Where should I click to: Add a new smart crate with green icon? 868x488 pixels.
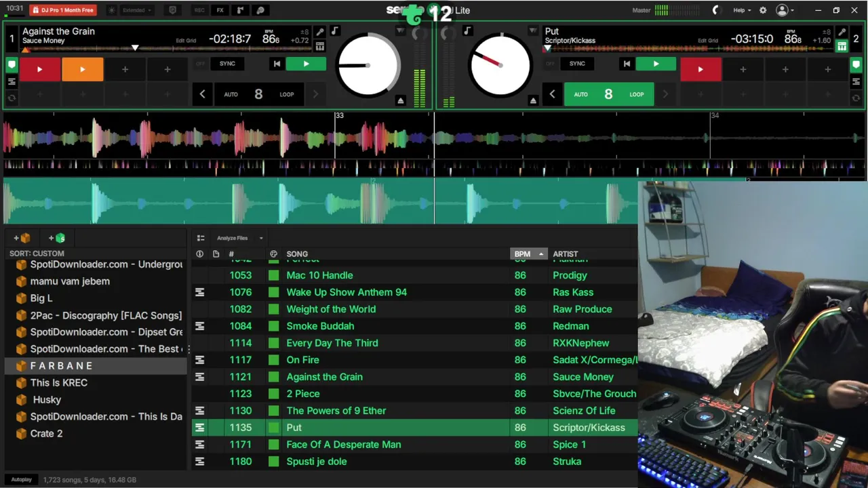[x=57, y=238]
